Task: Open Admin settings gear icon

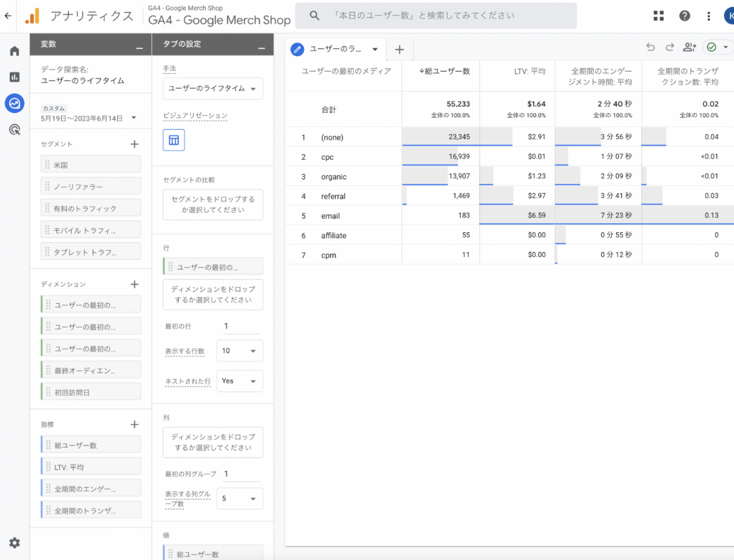Action: tap(15, 542)
